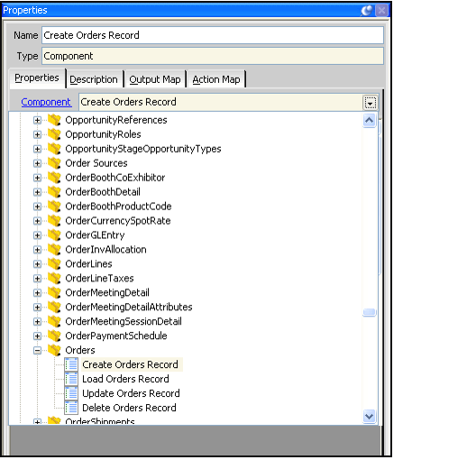Click in the Type field
This screenshot has height=469, width=476.
click(x=213, y=56)
